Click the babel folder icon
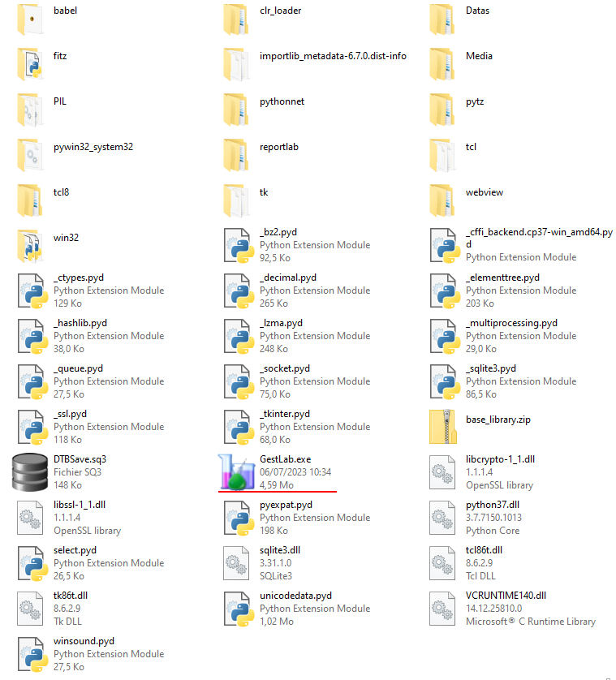This screenshot has width=616, height=680. pyautogui.click(x=31, y=18)
